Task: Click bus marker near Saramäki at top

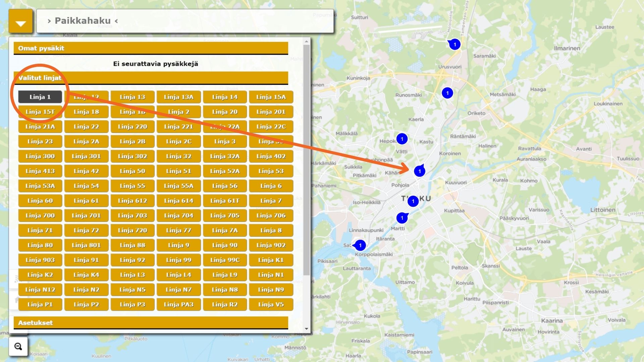Action: (x=454, y=44)
